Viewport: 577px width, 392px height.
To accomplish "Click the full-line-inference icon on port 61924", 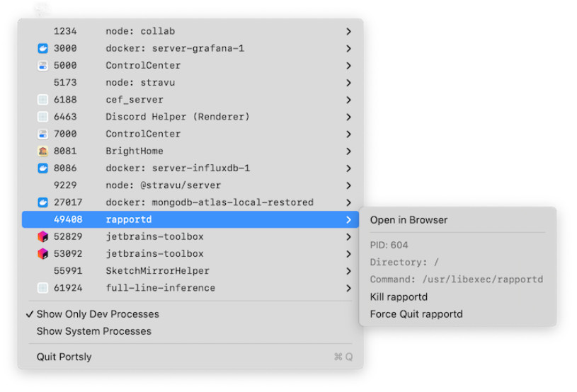I will pos(42,288).
